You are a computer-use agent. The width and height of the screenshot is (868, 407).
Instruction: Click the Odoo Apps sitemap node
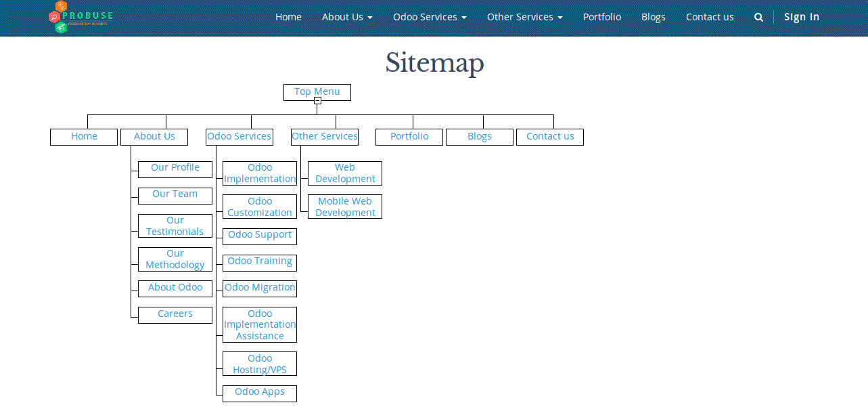tap(260, 392)
